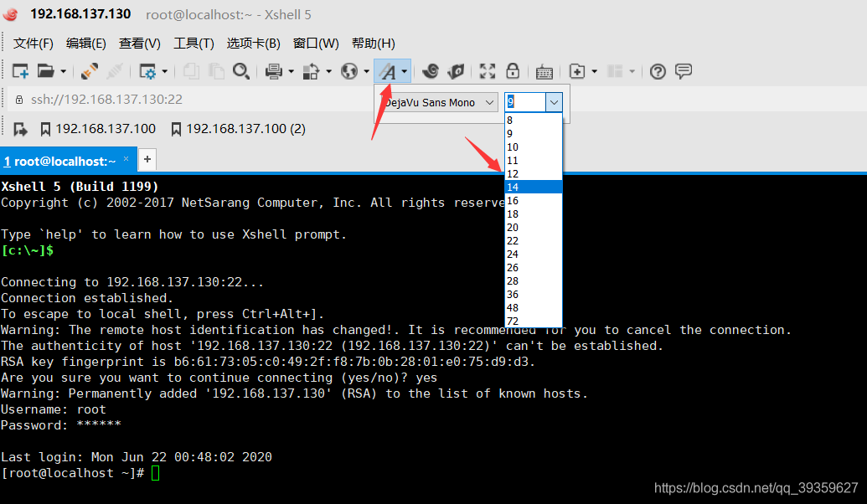This screenshot has height=504, width=867.
Task: Click the Encoding globe icon
Action: [349, 71]
